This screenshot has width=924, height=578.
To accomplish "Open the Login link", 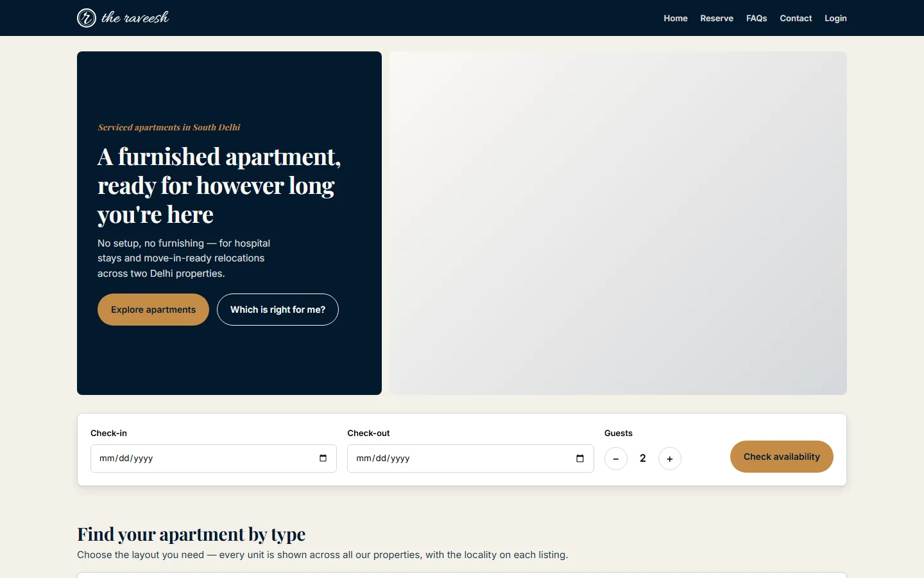I will click(835, 18).
